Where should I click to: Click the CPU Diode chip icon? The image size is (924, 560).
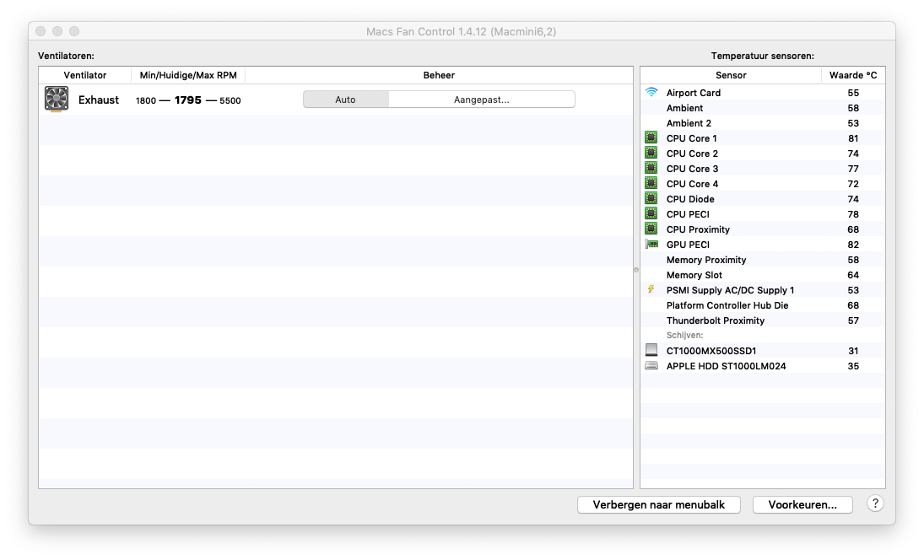(651, 199)
